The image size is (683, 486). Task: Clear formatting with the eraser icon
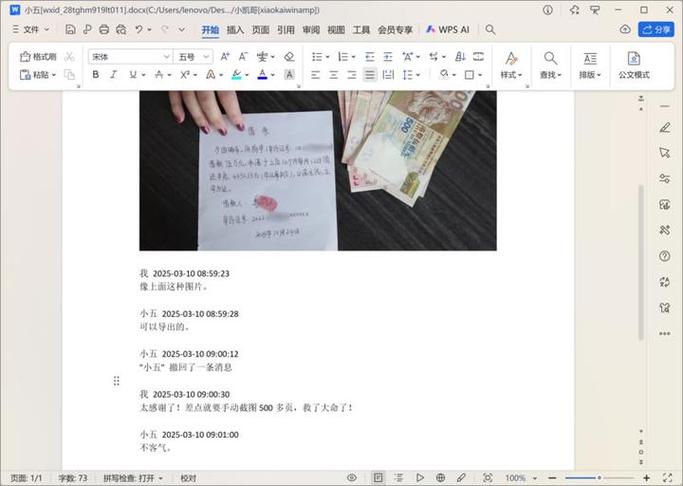tap(289, 57)
